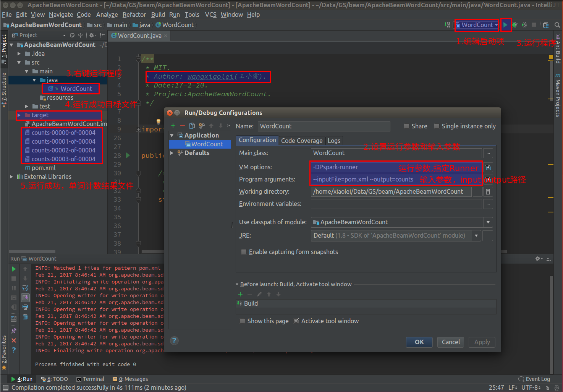
Task: Add a new configuration with the green plus
Action: pyautogui.click(x=173, y=126)
